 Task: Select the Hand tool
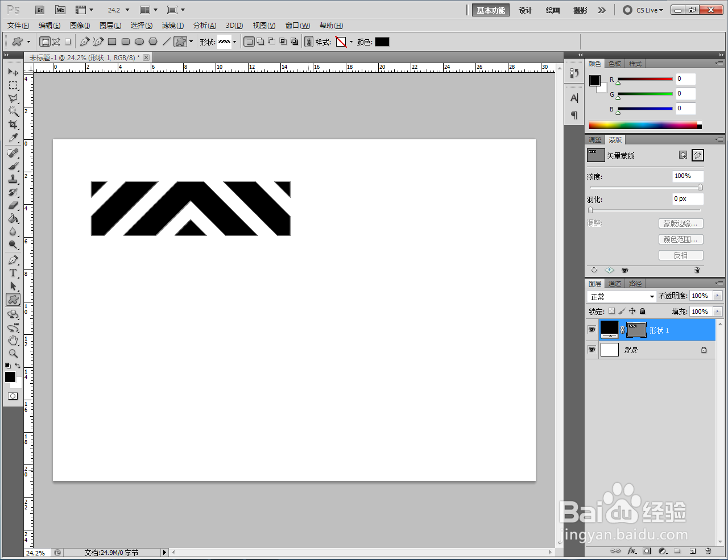(x=13, y=341)
